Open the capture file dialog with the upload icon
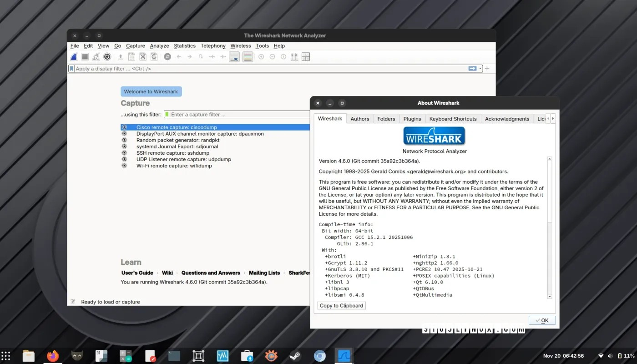 [120, 56]
